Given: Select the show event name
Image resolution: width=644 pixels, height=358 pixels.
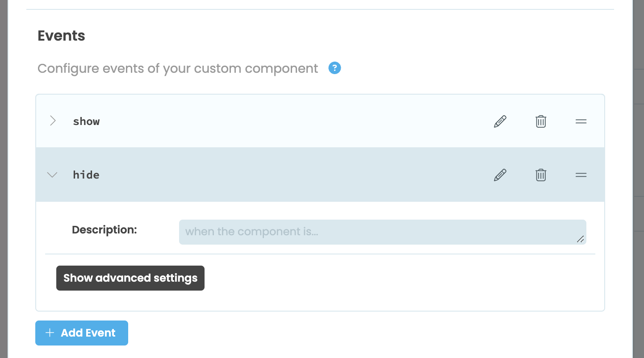Looking at the screenshot, I should point(86,121).
